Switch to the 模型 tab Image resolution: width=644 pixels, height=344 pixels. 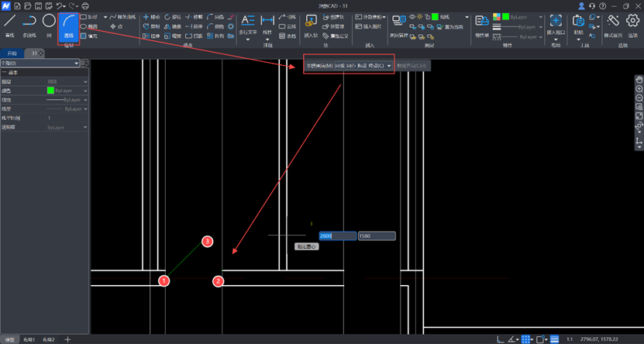[9, 339]
